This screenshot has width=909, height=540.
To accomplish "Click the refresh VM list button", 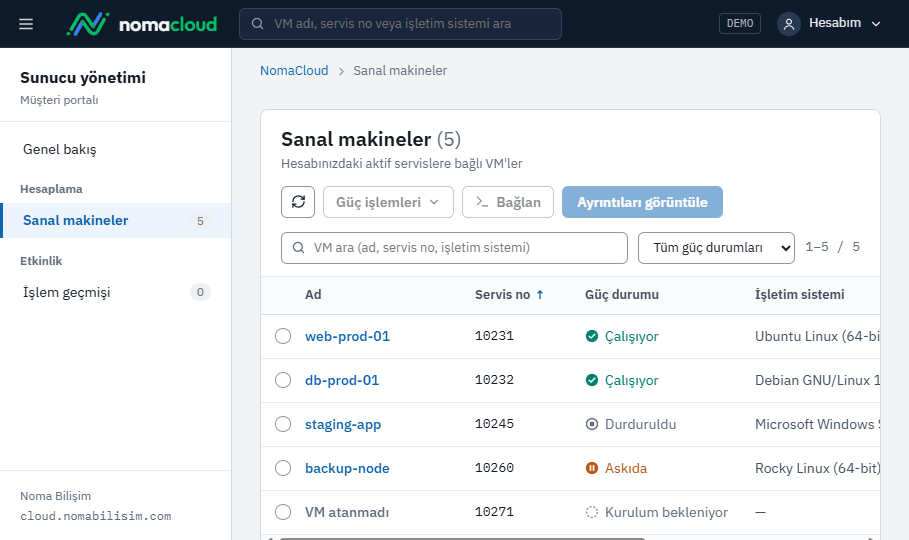I will 298,202.
